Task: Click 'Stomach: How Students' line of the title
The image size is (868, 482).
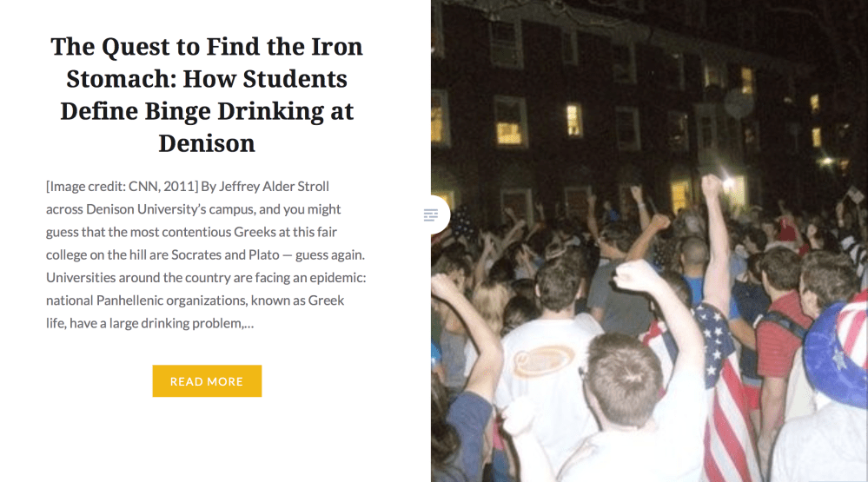Action: pyautogui.click(x=207, y=79)
